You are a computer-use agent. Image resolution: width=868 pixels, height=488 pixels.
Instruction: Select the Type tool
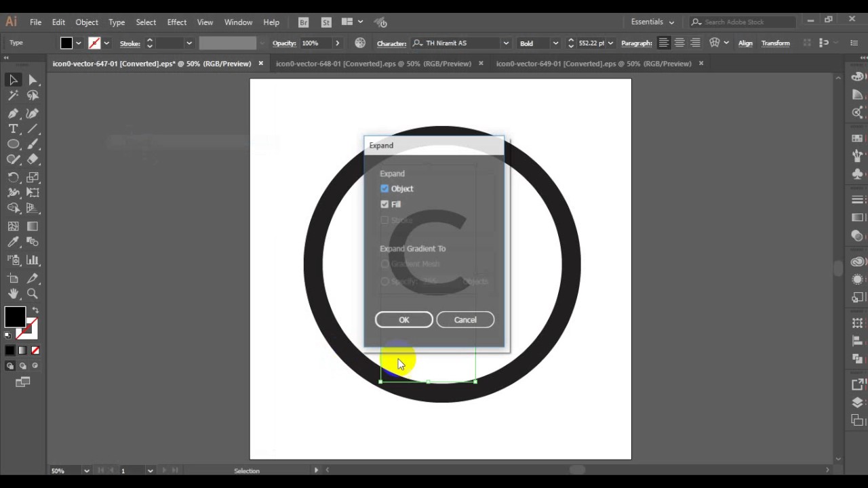coord(13,129)
